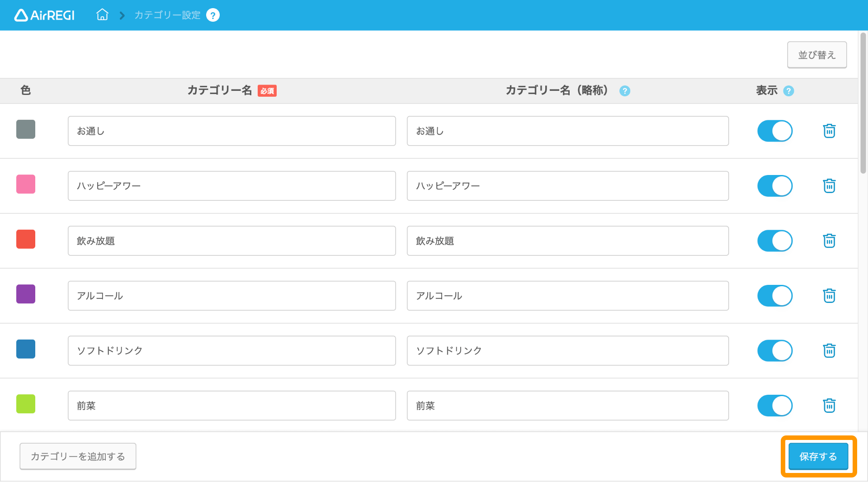The height and width of the screenshot is (482, 868).
Task: Delete the 飲み放題 category row
Action: pyautogui.click(x=829, y=241)
